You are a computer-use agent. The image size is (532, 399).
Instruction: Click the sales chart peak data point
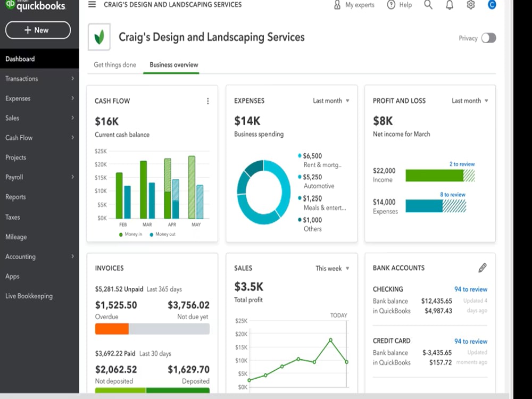click(330, 339)
